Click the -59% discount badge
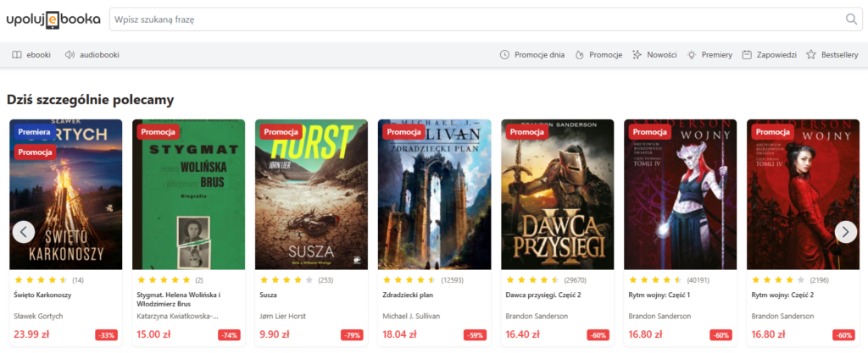This screenshot has width=868, height=353. tap(475, 334)
